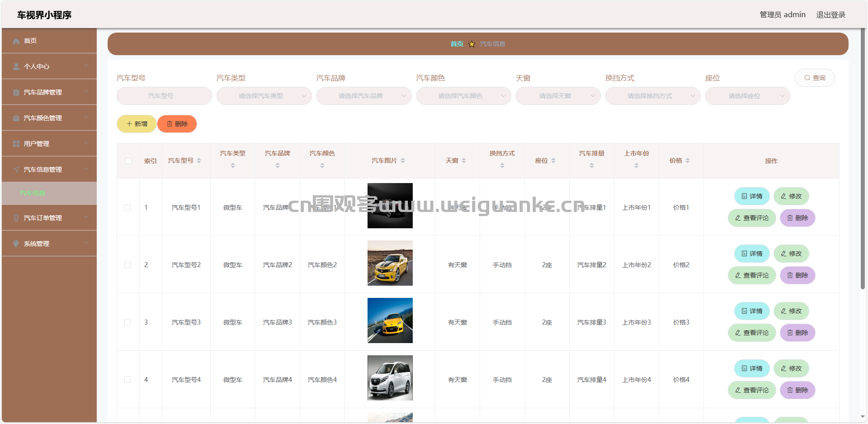Viewport: 868px width, 424px height.
Task: Click the plus icon on 新增 button
Action: (128, 123)
